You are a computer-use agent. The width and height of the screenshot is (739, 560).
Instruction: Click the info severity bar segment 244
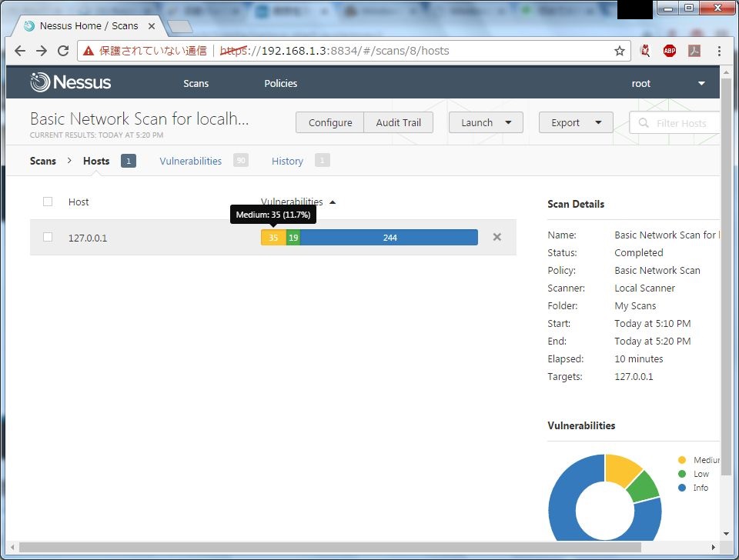point(390,238)
